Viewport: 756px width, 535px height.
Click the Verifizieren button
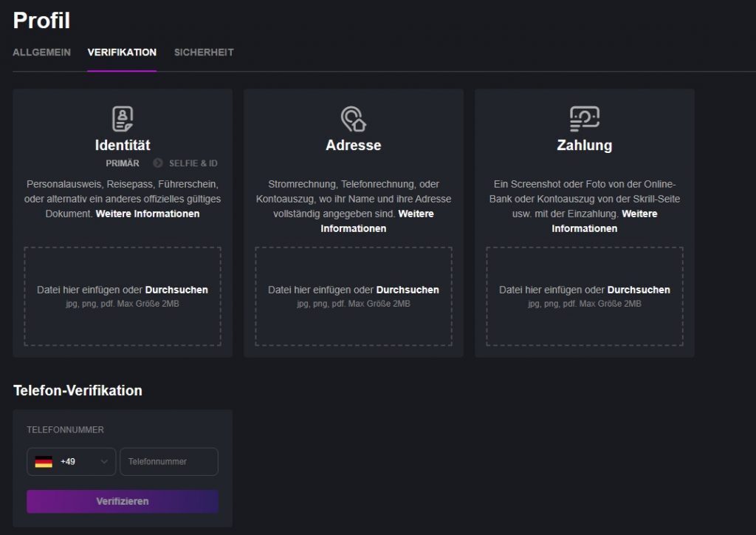(123, 501)
